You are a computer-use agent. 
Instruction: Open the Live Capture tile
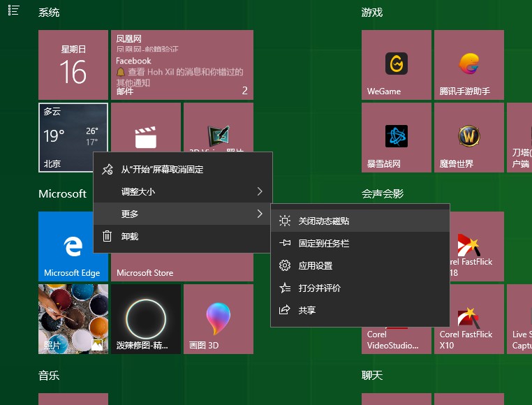point(519,319)
